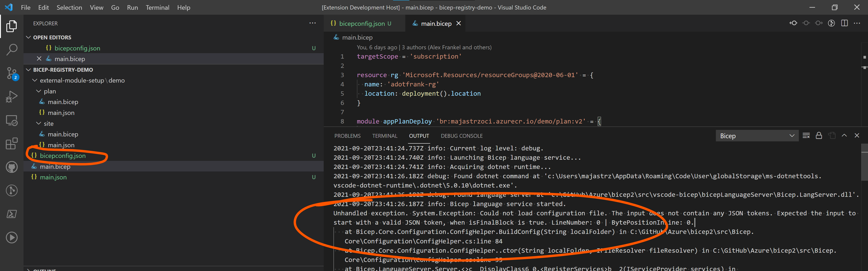Open the Bicep output channel dropdown
The width and height of the screenshot is (868, 271).
[757, 135]
